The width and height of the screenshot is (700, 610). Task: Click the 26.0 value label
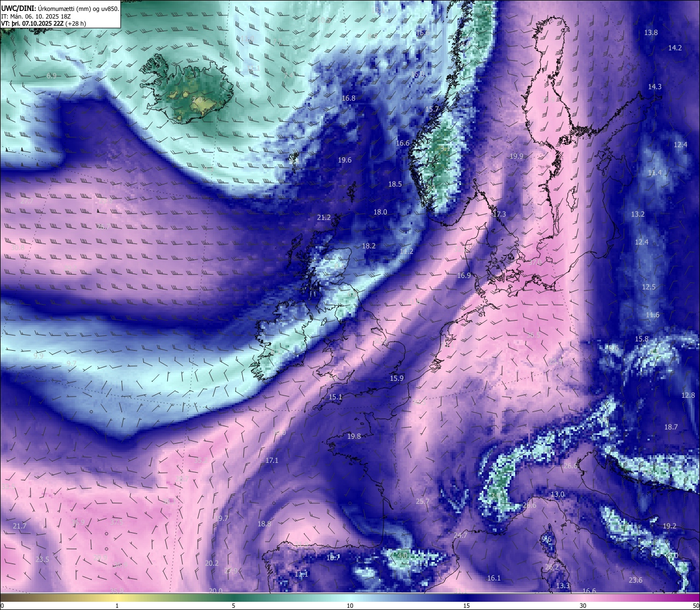pyautogui.click(x=570, y=466)
